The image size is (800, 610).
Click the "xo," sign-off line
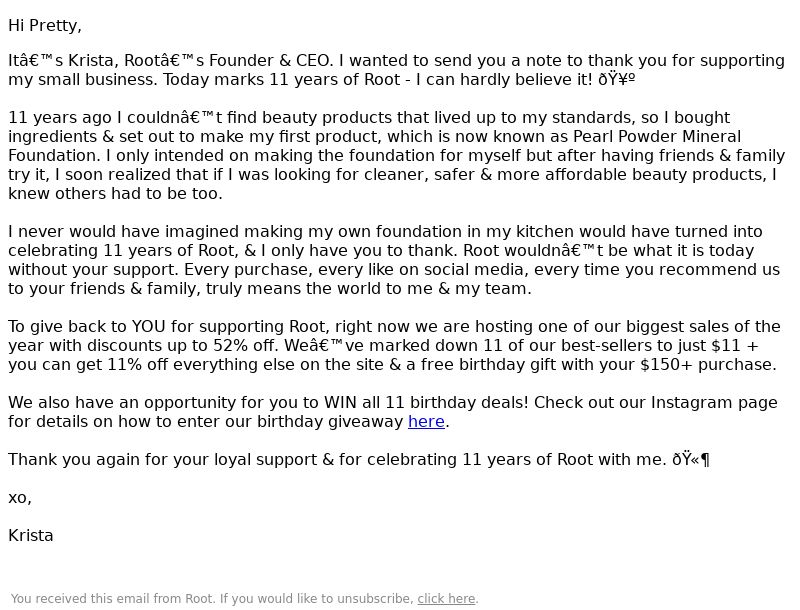pos(20,498)
